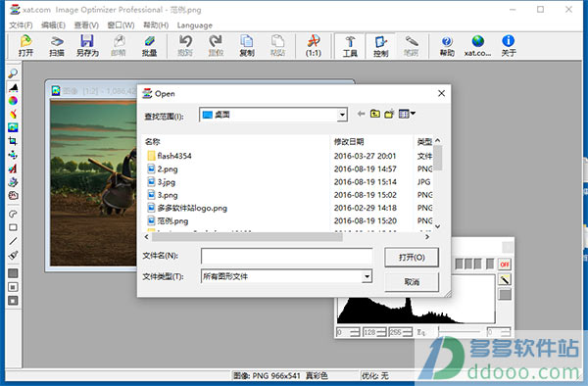Toggle the red OFF button in histogram panel
588x386 pixels.
(x=505, y=265)
